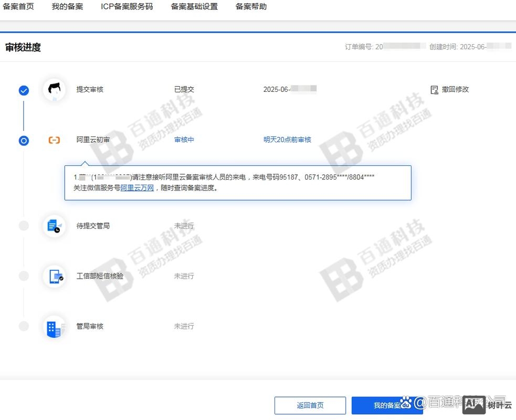The height and width of the screenshot is (420, 516).
Task: Click the 工信部短信核验 phone icon
Action: pos(55,276)
